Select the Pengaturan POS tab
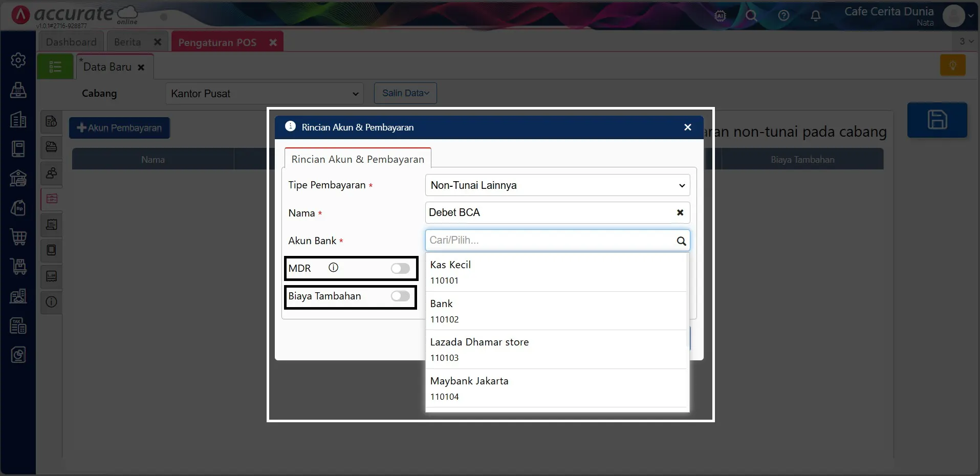Viewport: 980px width, 476px height. 217,42
